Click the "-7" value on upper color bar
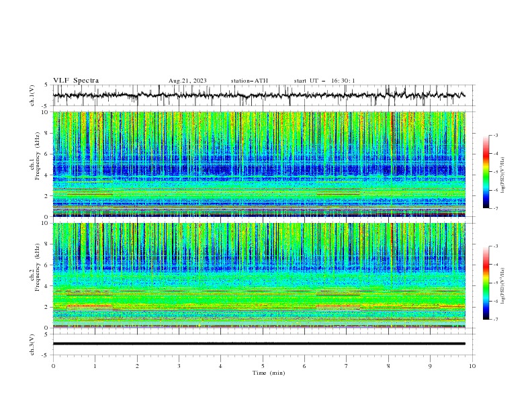This screenshot has height=411, width=532. (496, 208)
